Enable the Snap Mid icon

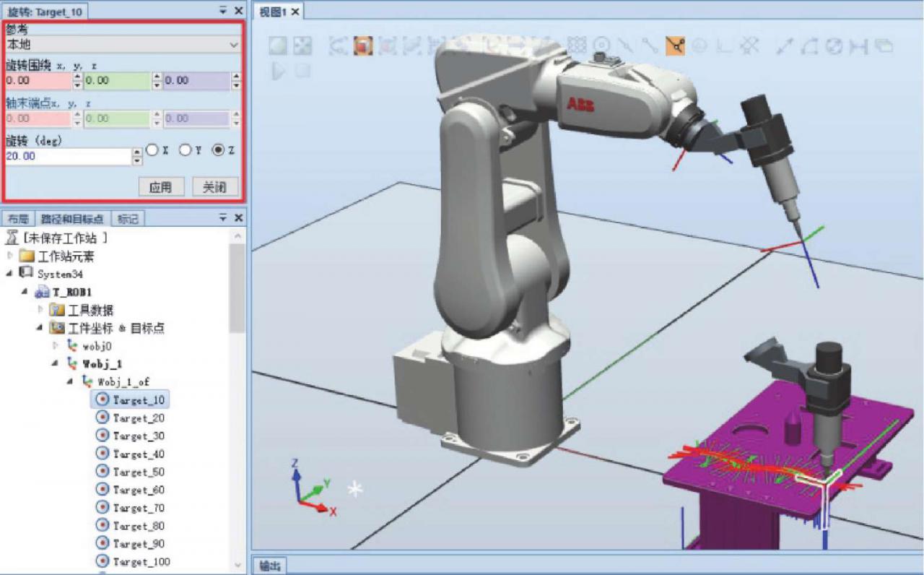[627, 46]
